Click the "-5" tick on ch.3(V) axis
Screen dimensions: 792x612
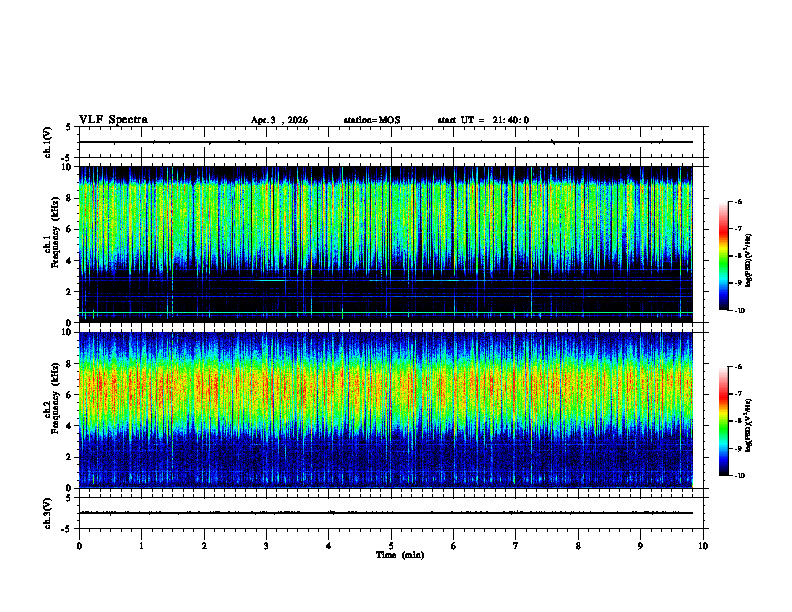(x=67, y=529)
